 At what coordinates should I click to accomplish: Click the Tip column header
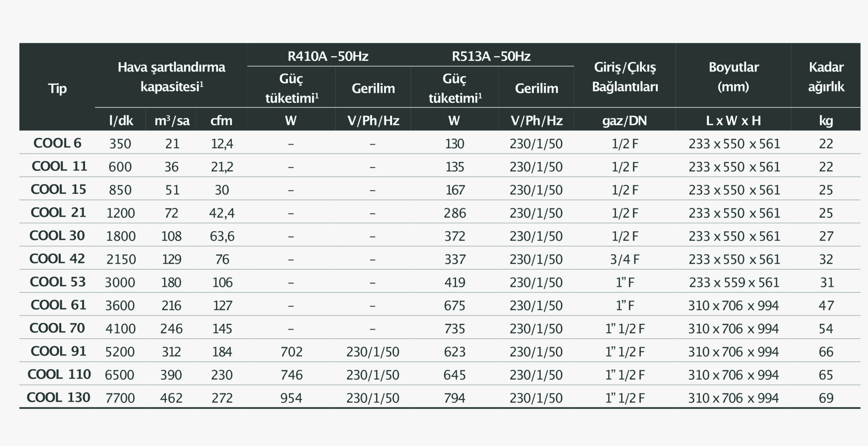pyautogui.click(x=57, y=89)
